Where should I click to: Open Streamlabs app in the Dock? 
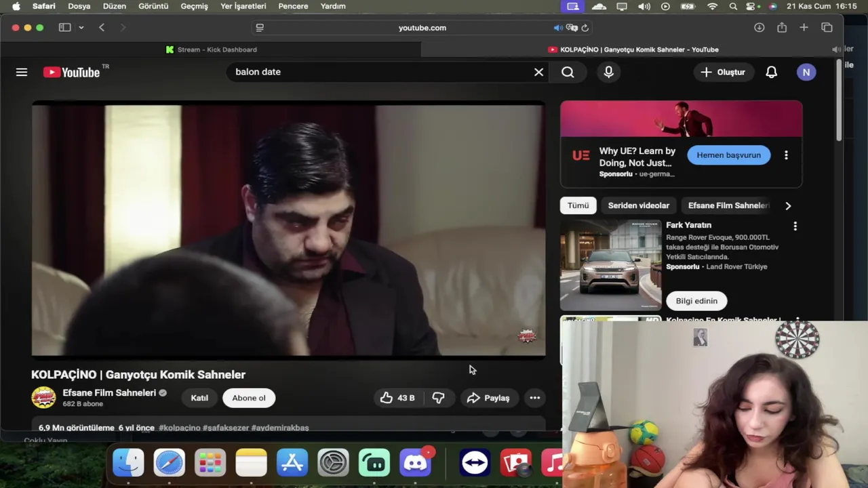(x=374, y=463)
